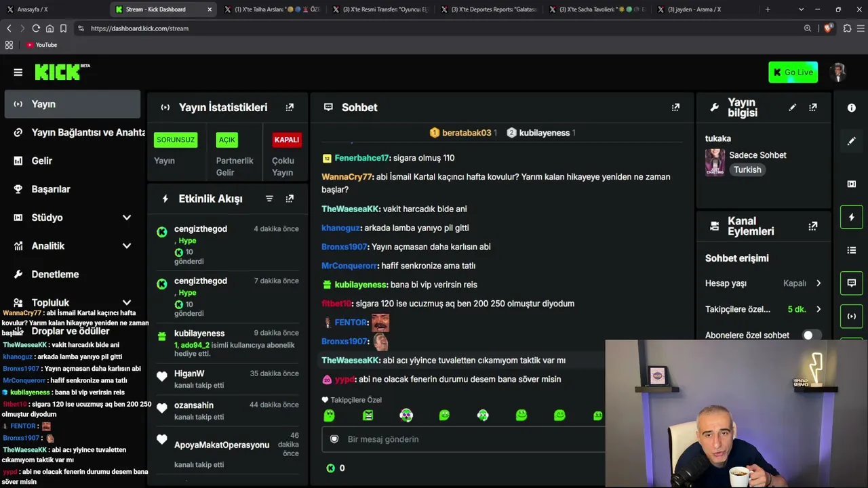Screen dimensions: 868x488
Task: Go to Yayın in the sidebar
Action: (x=73, y=104)
